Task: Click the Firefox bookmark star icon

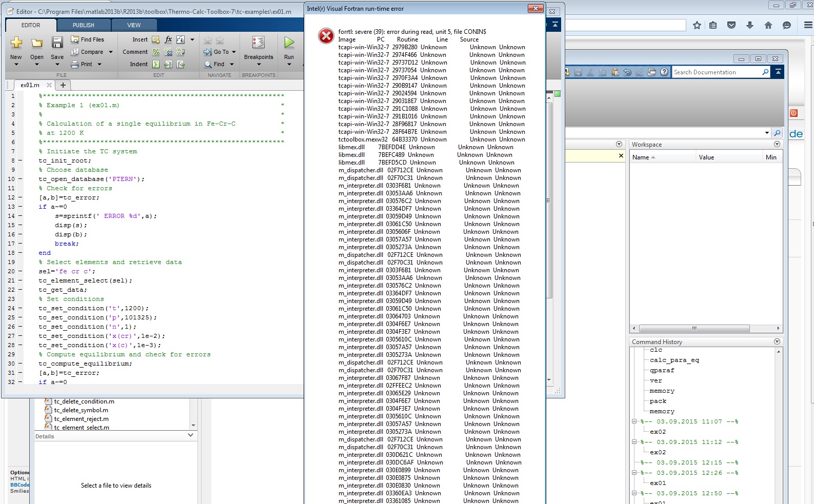Action: pos(697,25)
